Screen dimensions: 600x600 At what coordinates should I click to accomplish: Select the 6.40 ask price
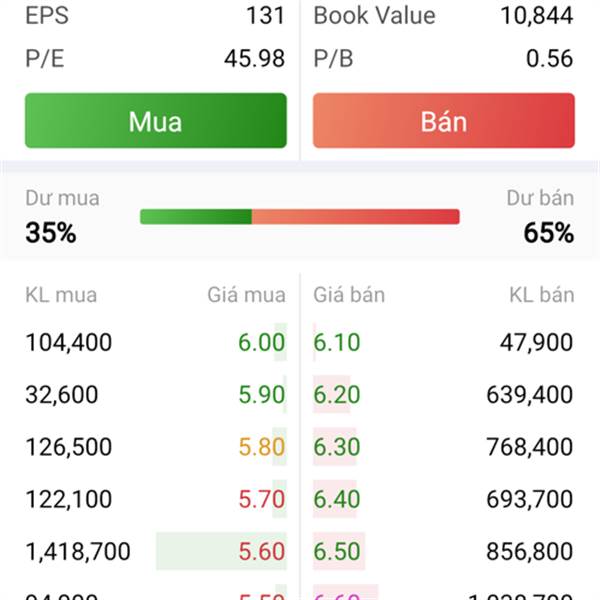click(337, 499)
